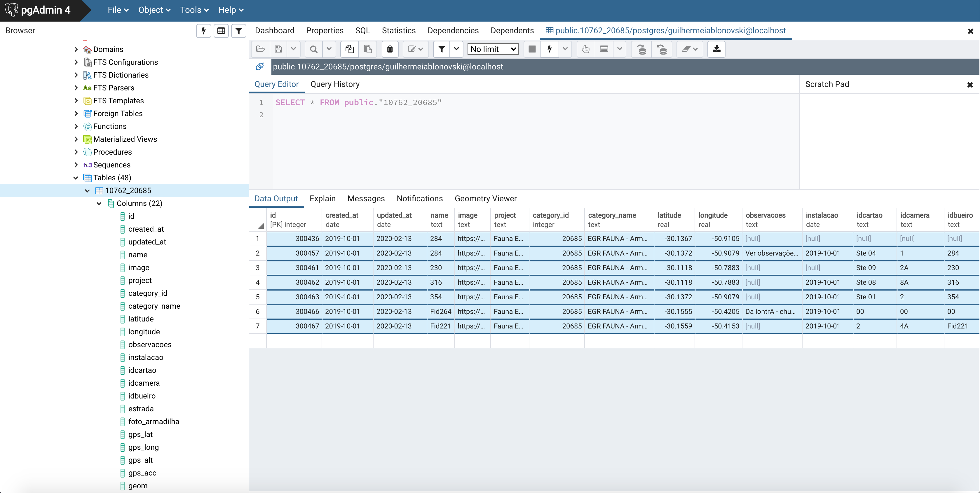Open the No limit rows dropdown
980x493 pixels.
coord(493,49)
